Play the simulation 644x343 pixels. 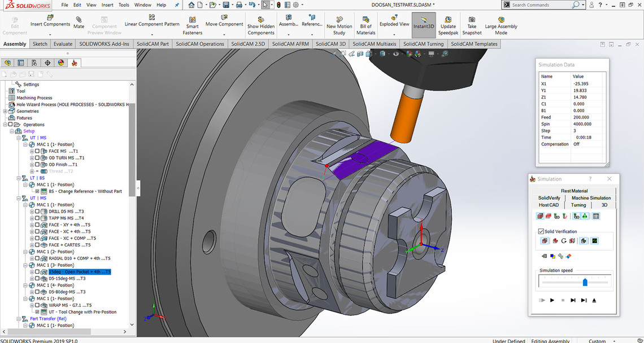[552, 300]
